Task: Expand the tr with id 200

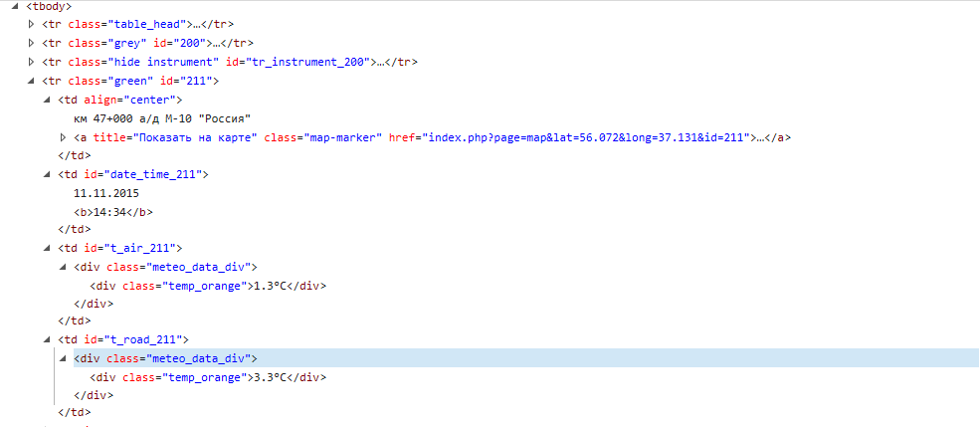Action: pos(33,43)
